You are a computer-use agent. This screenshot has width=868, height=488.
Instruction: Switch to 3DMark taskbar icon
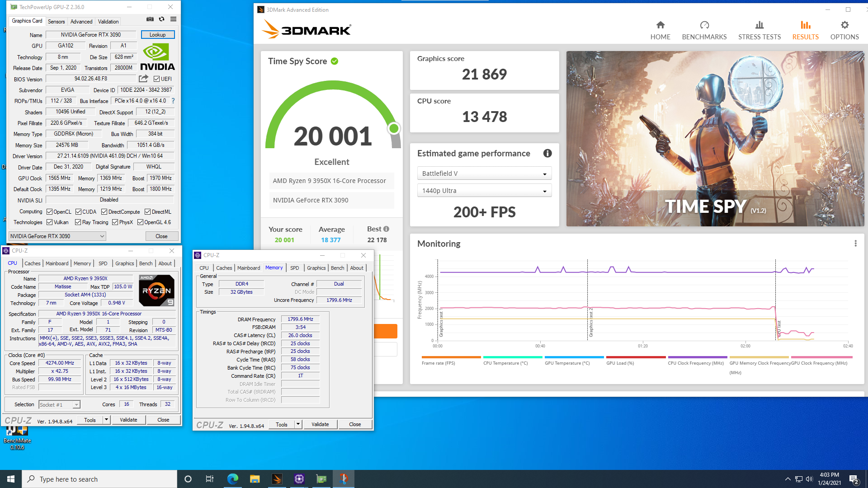point(277,479)
